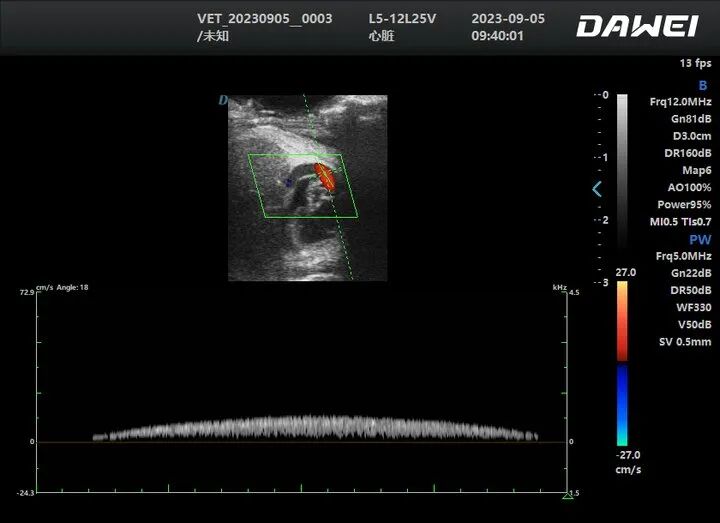
Task: Click the DR160dB dynamic range parameter
Action: point(688,153)
